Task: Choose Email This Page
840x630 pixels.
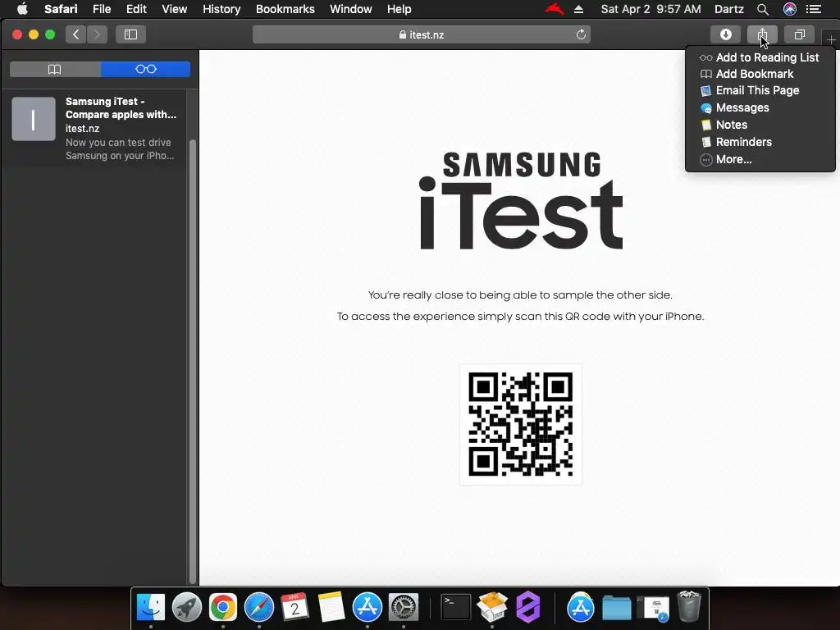Action: click(x=760, y=90)
